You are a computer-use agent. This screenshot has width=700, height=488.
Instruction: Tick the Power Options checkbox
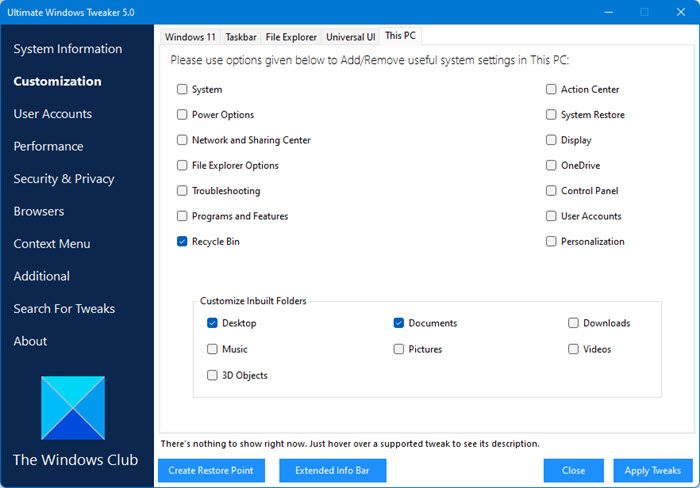182,115
